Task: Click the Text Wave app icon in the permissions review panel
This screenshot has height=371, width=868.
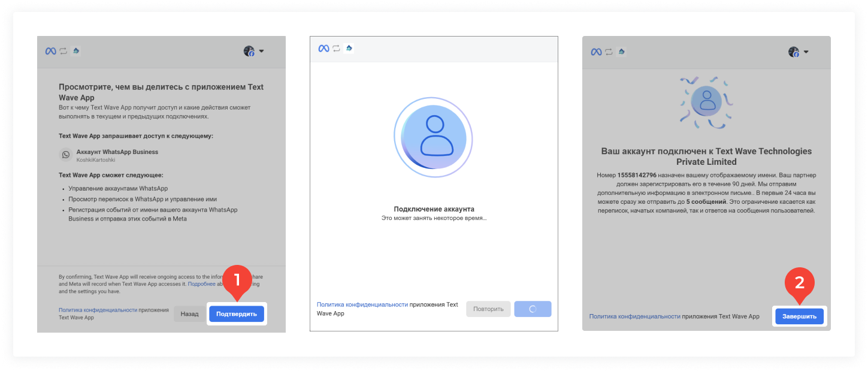Action: 75,51
